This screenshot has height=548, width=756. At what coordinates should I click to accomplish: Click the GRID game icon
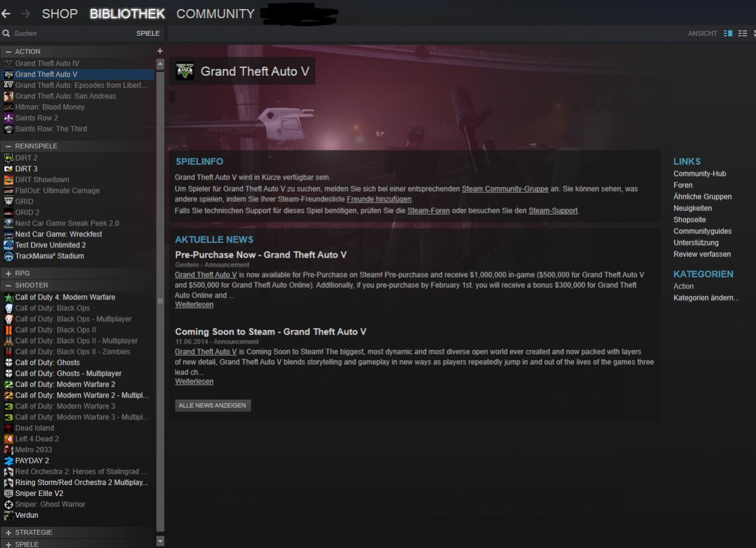(x=8, y=202)
